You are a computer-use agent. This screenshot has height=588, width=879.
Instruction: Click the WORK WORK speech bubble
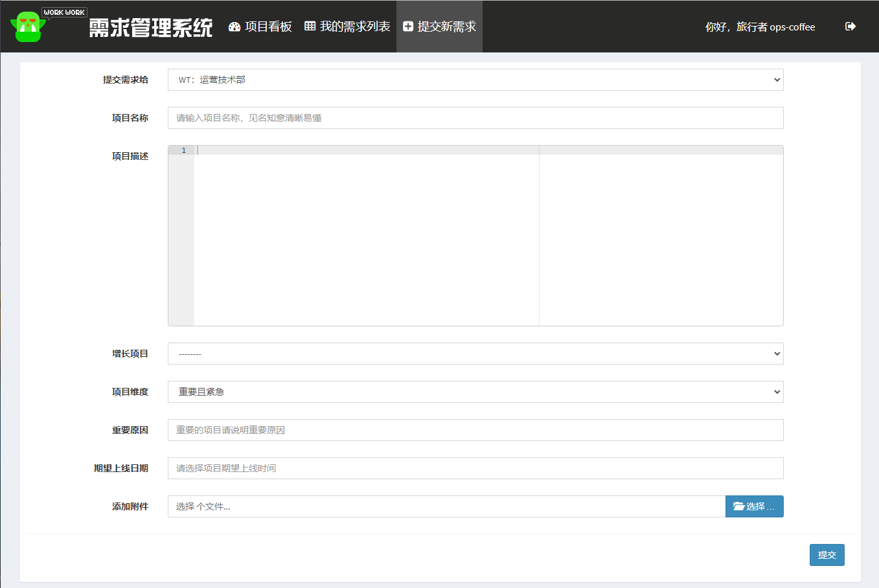click(64, 12)
